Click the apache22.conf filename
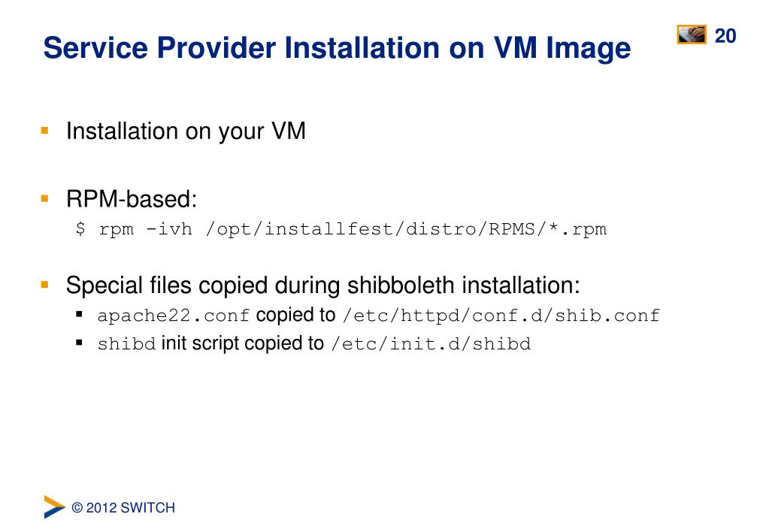 point(174,316)
